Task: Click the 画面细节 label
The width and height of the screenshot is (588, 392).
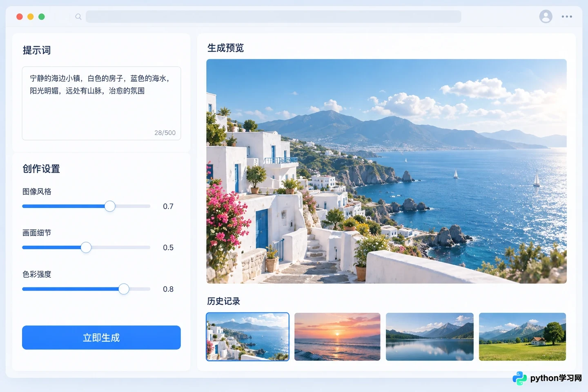Action: coord(37,233)
